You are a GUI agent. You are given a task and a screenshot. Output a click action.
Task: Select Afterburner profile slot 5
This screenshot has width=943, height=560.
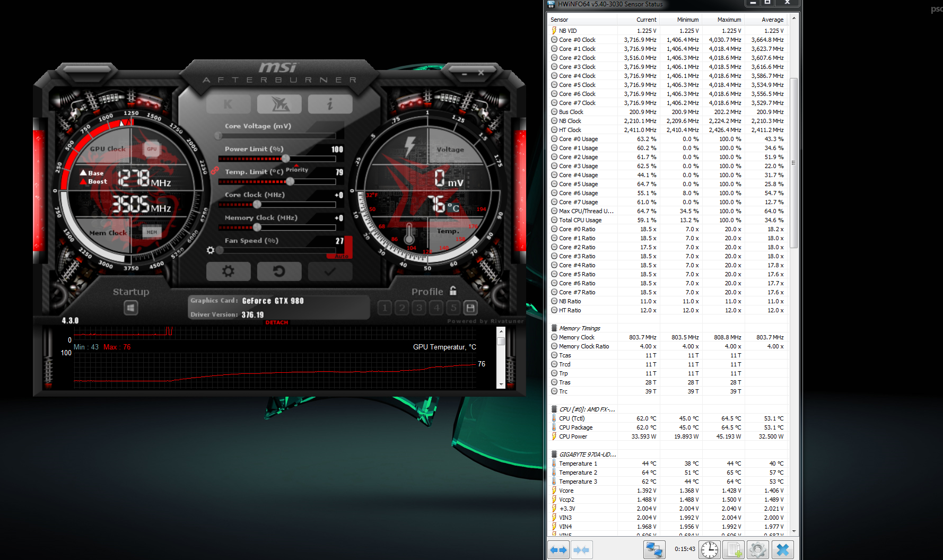point(453,308)
